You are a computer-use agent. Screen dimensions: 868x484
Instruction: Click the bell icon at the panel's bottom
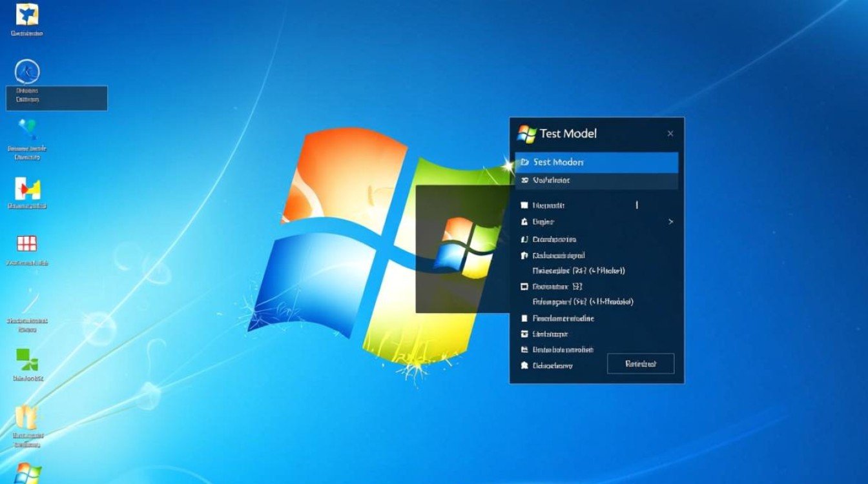pyautogui.click(x=524, y=365)
